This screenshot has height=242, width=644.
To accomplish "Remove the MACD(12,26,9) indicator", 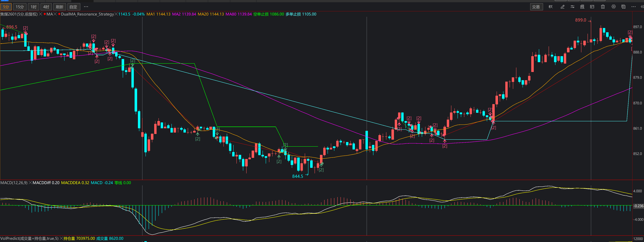I will 30,183.
